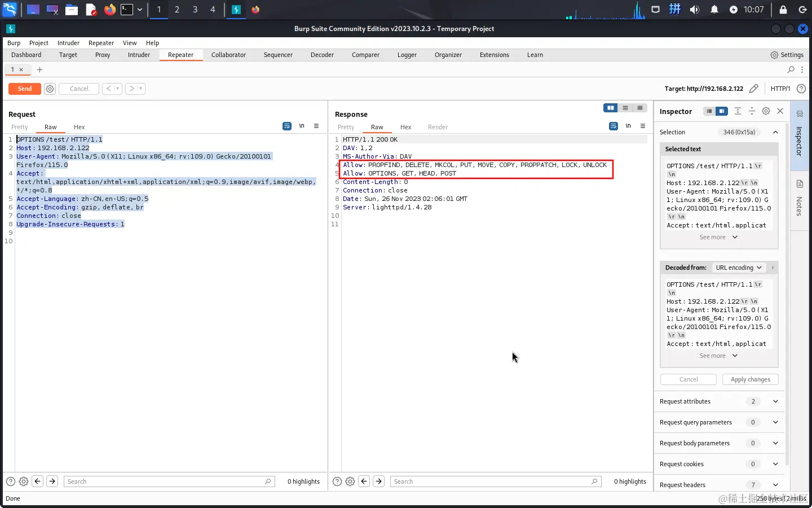This screenshot has width=812, height=508.
Task: Open the help icon next to HTTP/1
Action: point(801,89)
